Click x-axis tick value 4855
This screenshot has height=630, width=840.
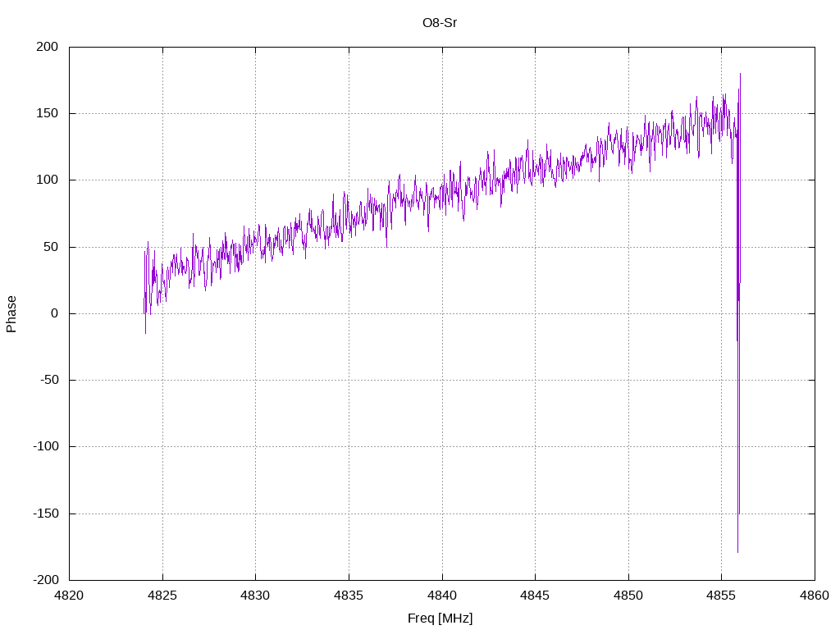(x=722, y=596)
